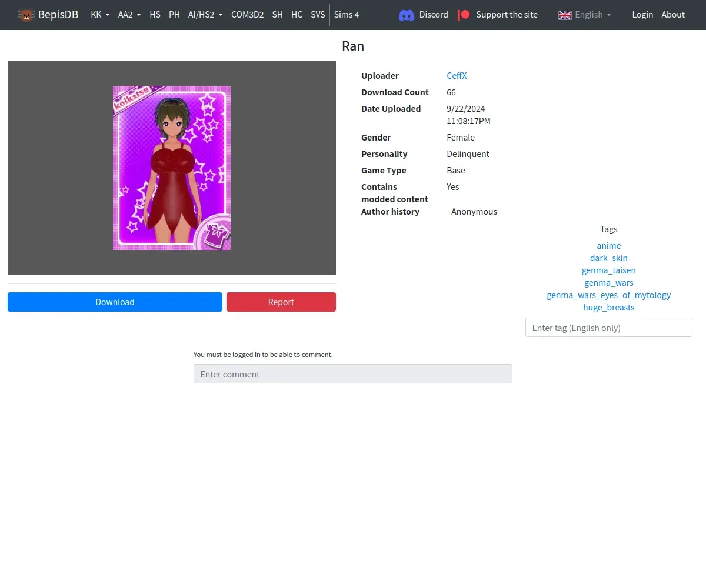
Task: Select the genma_taisen tag
Action: 609,270
